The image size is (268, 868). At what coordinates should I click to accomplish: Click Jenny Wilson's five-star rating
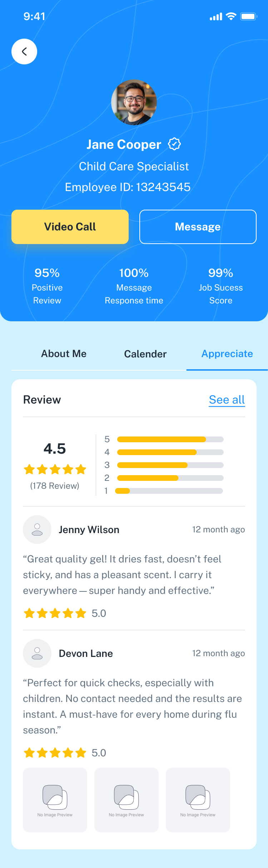tap(55, 613)
